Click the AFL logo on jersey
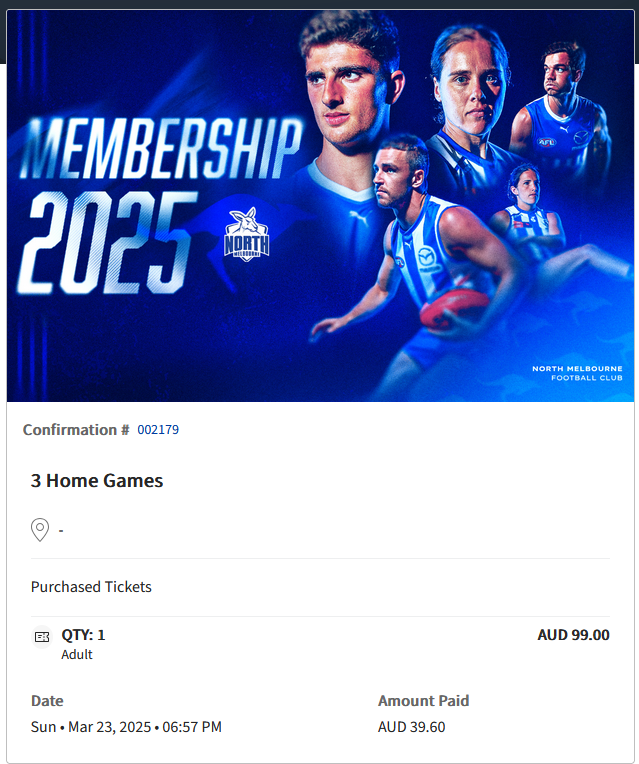The height and width of the screenshot is (764, 639). [546, 143]
